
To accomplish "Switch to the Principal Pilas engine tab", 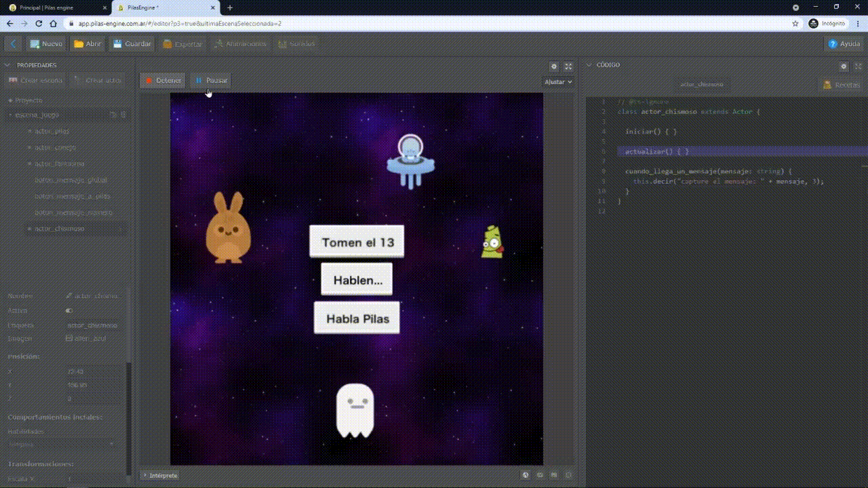I will 54,7.
